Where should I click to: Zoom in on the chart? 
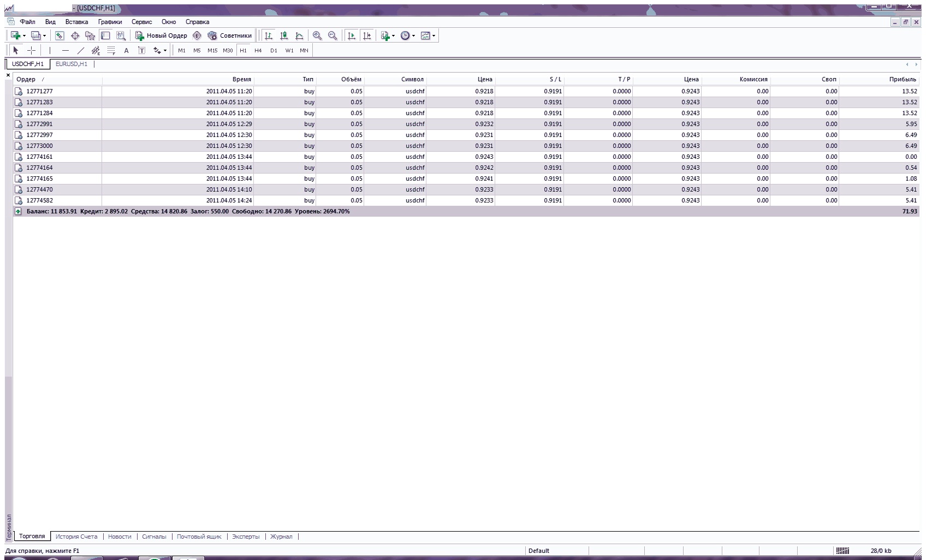(x=317, y=35)
